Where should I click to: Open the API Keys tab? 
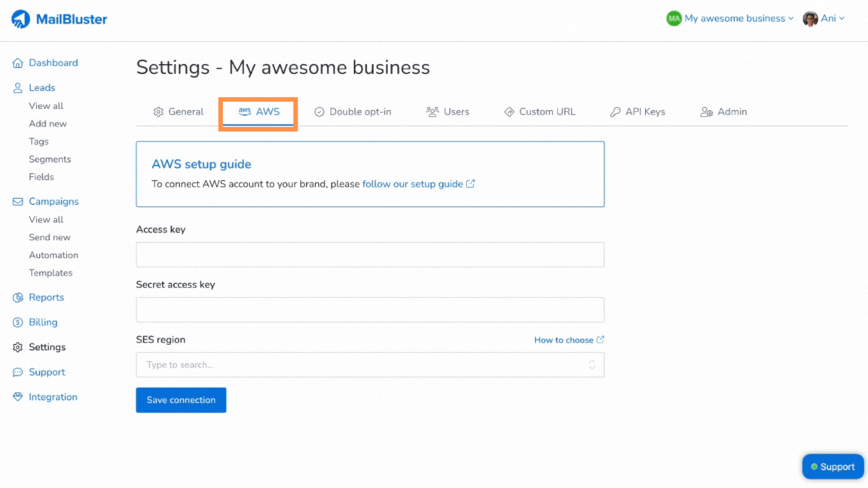(638, 111)
